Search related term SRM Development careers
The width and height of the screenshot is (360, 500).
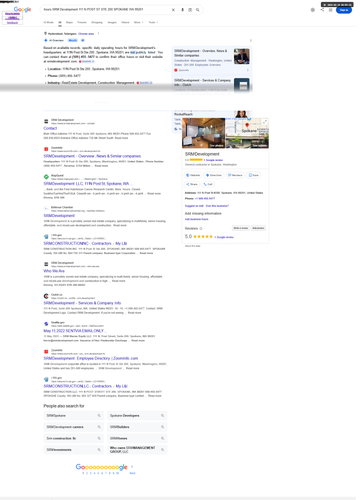tap(73, 427)
